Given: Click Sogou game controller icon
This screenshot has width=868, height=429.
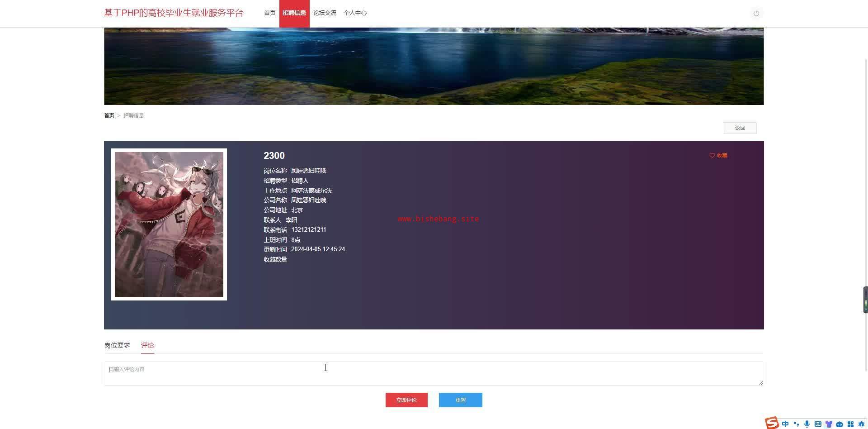Looking at the screenshot, I should tap(840, 424).
